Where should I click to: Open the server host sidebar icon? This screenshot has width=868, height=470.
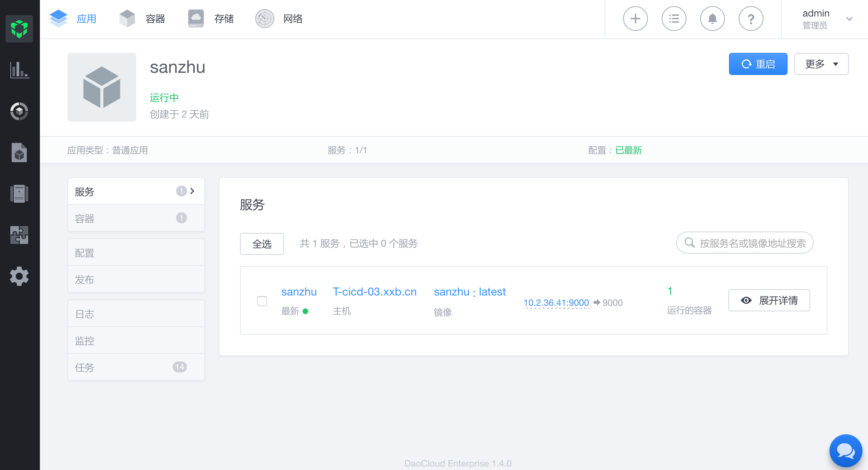pyautogui.click(x=19, y=194)
